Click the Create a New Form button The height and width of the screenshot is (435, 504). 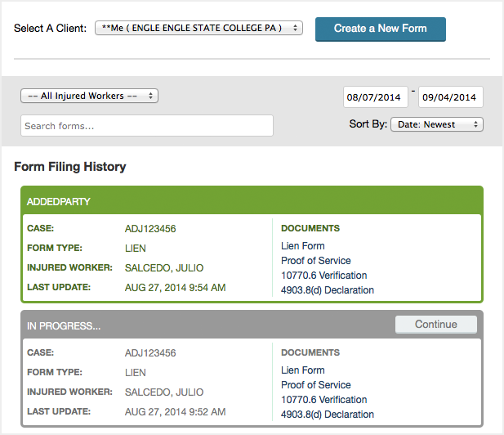tap(381, 29)
